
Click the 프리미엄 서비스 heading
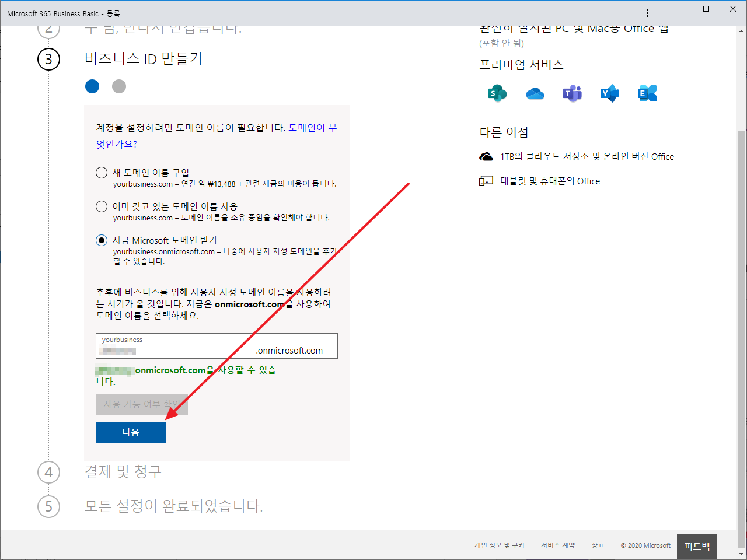522,64
